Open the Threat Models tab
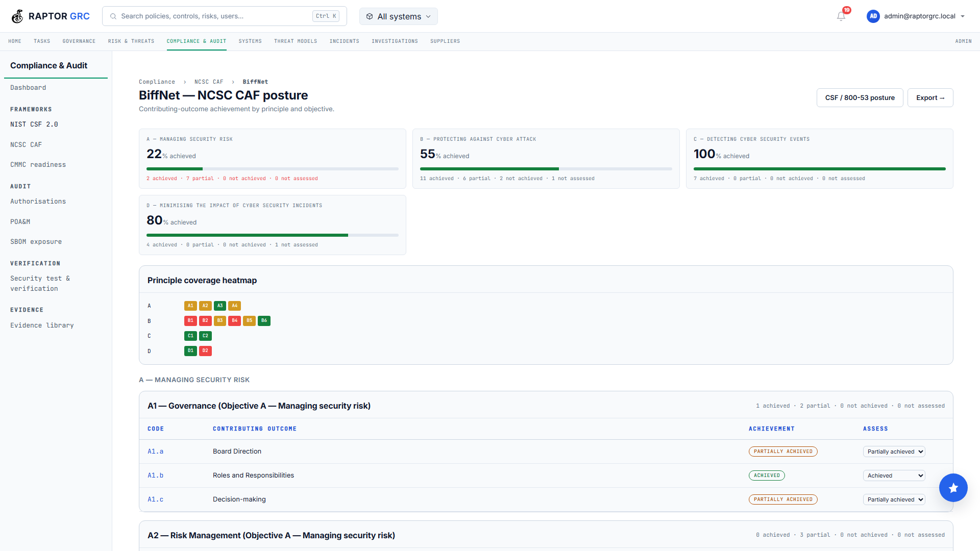Screen dimensions: 980x551 pos(296,41)
